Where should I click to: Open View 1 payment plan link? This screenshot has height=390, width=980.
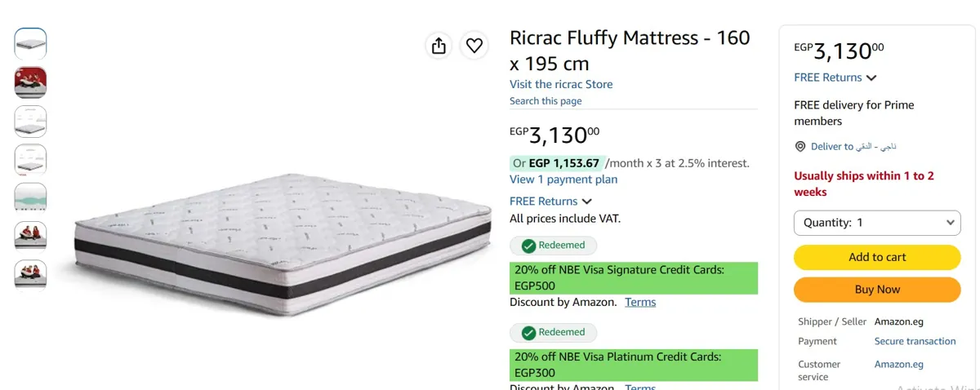point(563,179)
